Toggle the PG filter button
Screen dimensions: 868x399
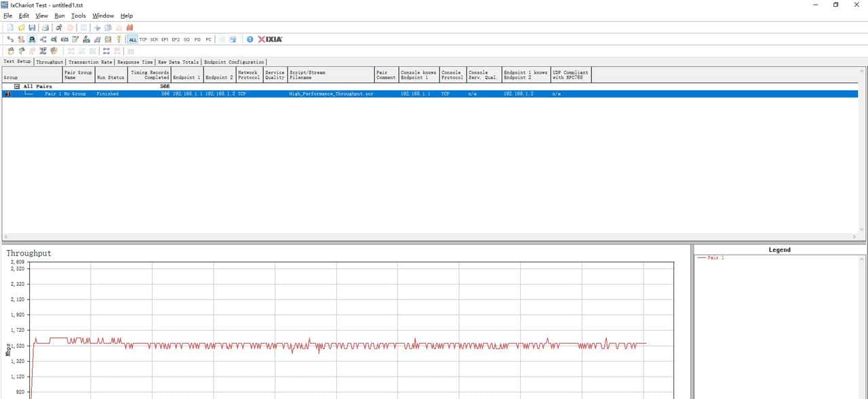pyautogui.click(x=197, y=39)
